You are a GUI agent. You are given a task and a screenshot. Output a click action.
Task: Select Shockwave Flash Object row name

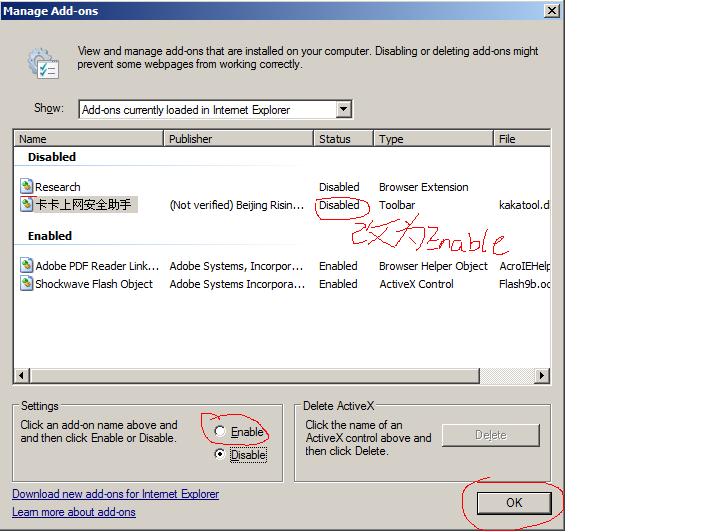pyautogui.click(x=94, y=284)
